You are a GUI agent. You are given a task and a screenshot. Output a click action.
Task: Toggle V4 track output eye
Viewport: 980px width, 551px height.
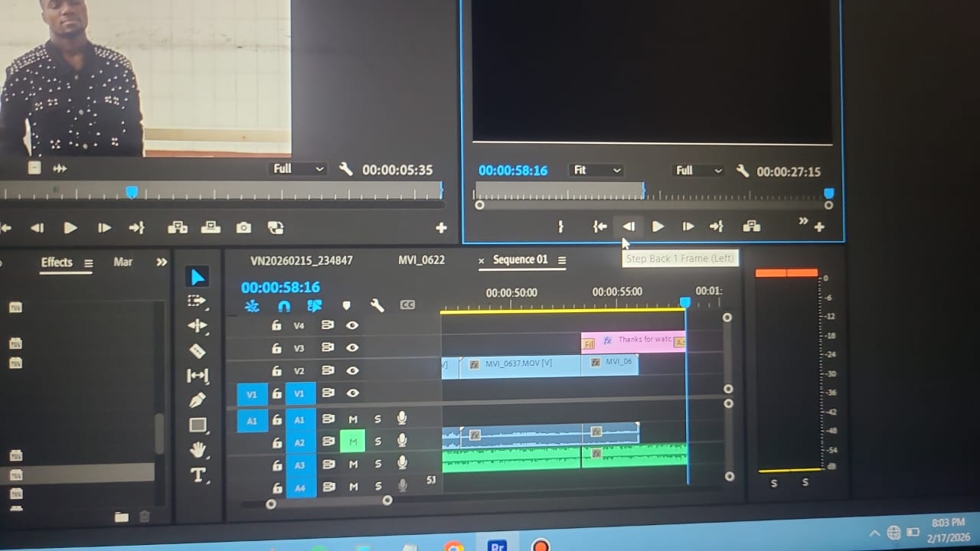(x=352, y=325)
